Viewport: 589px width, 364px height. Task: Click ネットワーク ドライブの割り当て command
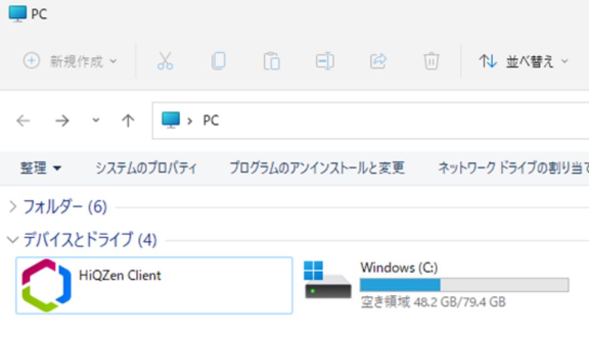513,168
